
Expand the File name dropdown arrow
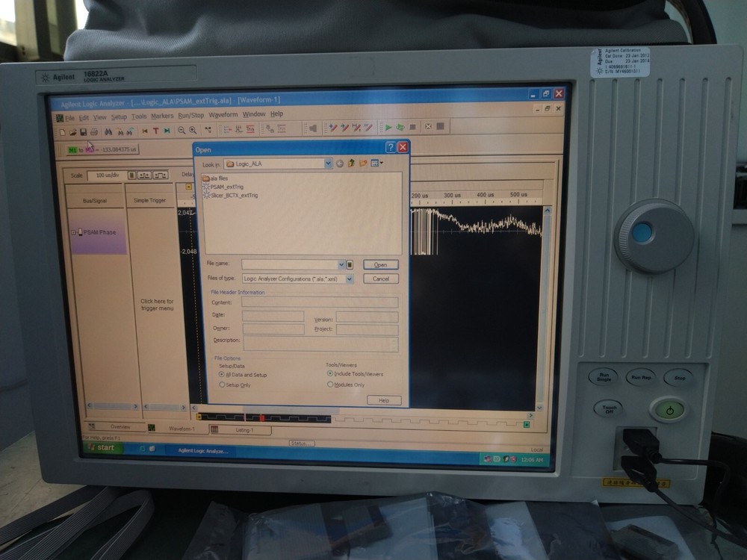(341, 265)
